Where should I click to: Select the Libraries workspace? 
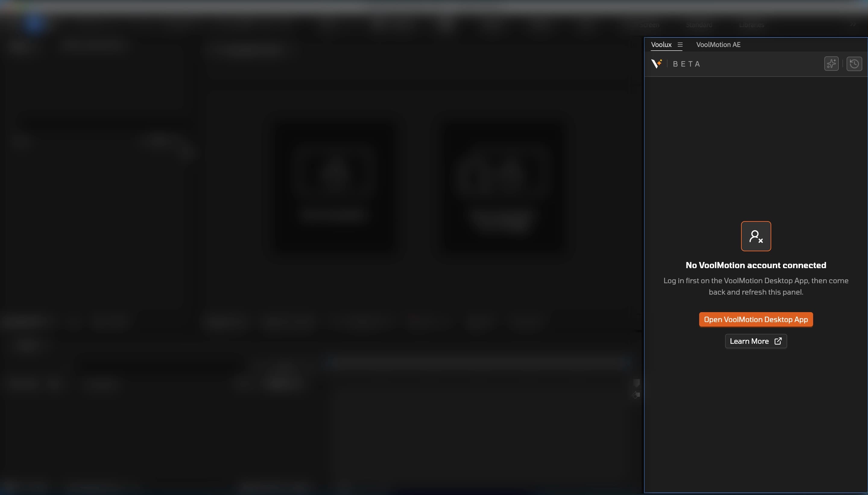(751, 25)
